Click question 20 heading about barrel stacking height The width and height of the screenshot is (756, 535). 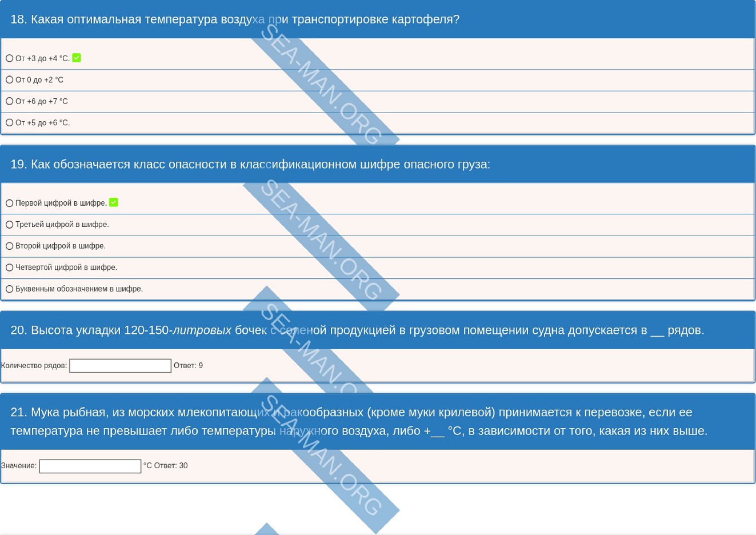(357, 330)
